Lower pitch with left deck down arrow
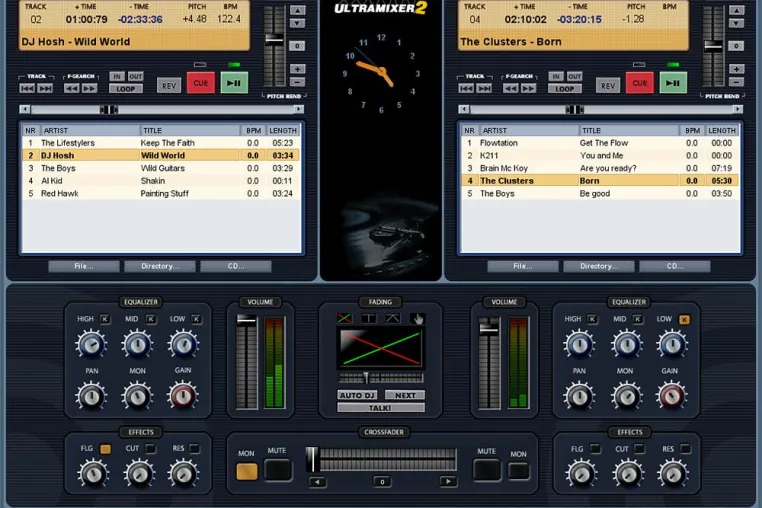The width and height of the screenshot is (762, 508). 297,23
